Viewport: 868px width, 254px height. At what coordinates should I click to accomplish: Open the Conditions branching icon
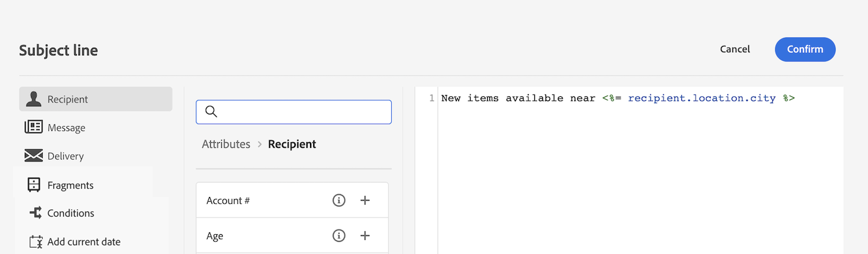(35, 213)
